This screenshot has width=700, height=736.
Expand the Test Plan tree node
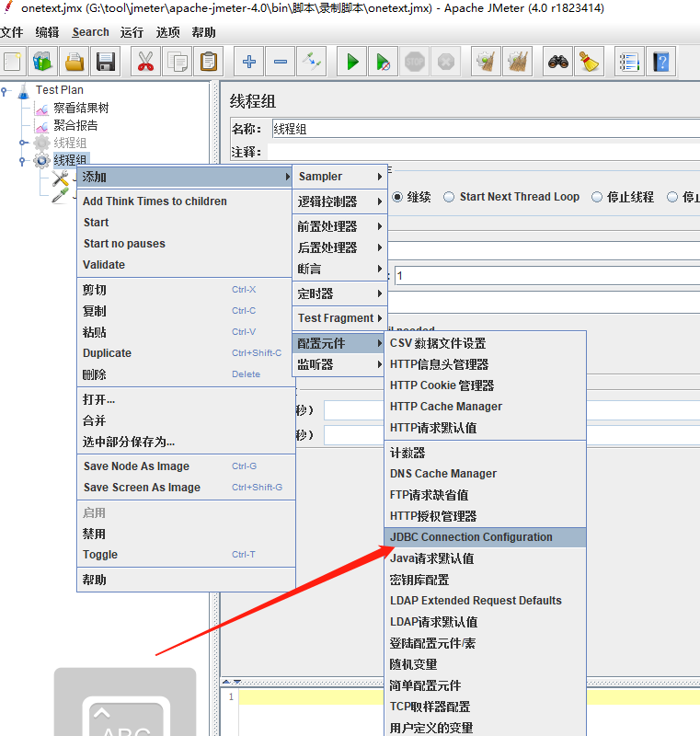point(5,90)
